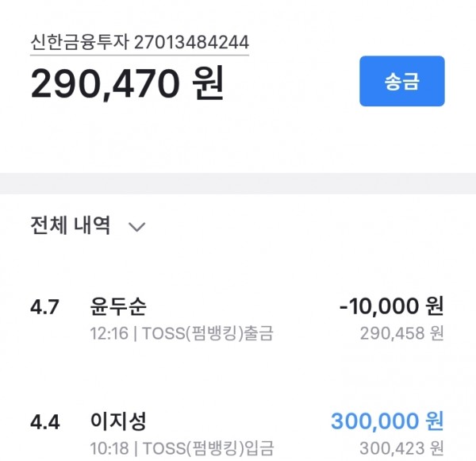The width and height of the screenshot is (476, 461).
Task: Select the 4.7 transaction date
Action: tap(44, 308)
